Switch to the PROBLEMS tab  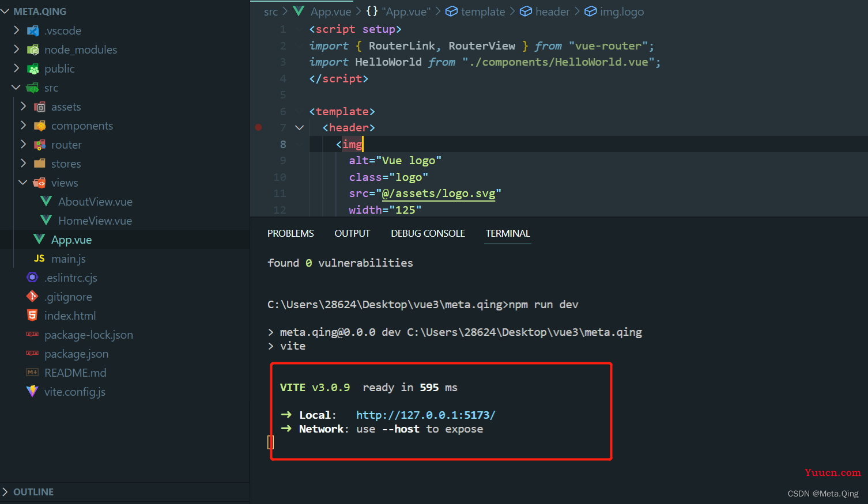point(290,233)
